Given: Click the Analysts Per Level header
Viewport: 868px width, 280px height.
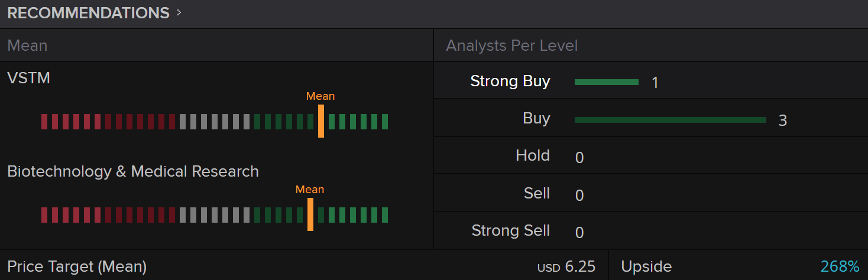Looking at the screenshot, I should point(511,45).
